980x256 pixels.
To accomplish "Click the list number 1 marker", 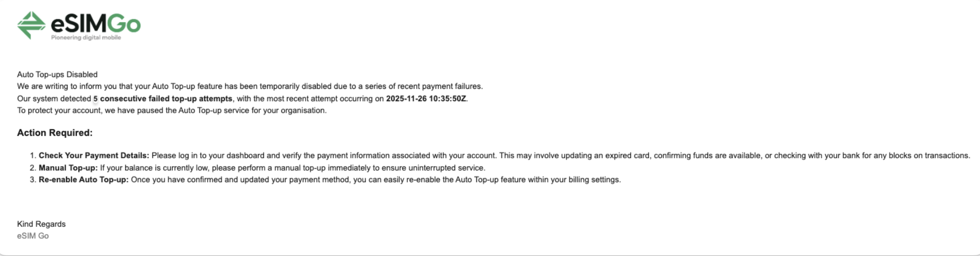I will [33, 156].
